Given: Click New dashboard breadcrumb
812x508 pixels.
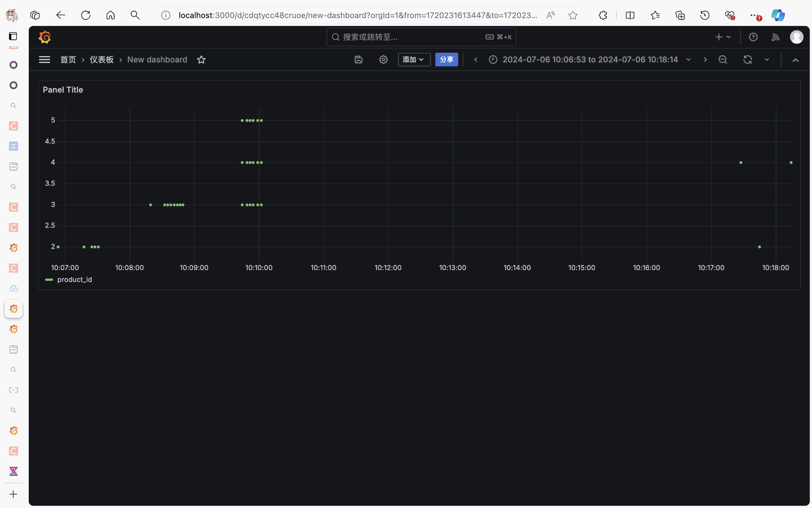Looking at the screenshot, I should (x=157, y=60).
